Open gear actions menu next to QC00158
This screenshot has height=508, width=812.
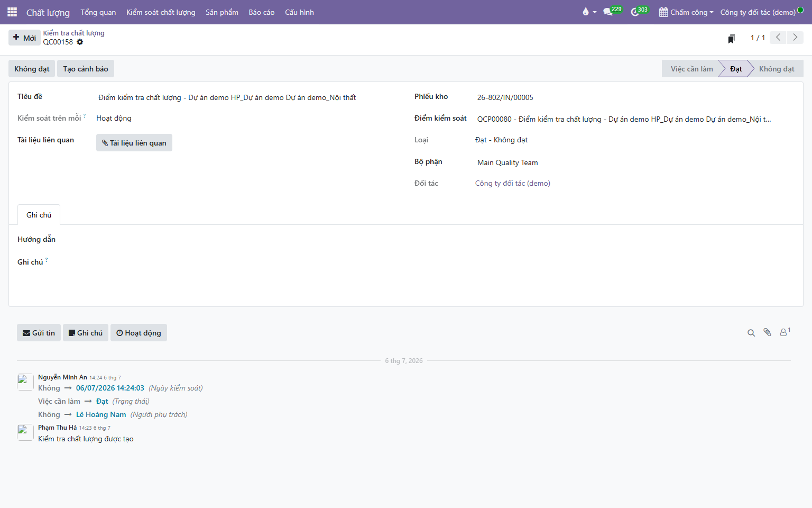click(x=80, y=42)
